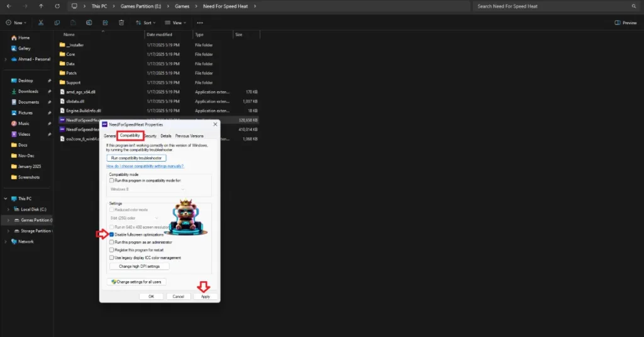This screenshot has height=337, width=644.
Task: Click Change high DPI settings button
Action: (x=139, y=267)
